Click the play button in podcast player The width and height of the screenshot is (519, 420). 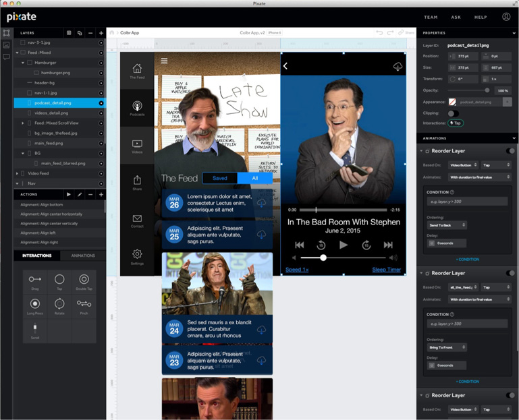[344, 245]
